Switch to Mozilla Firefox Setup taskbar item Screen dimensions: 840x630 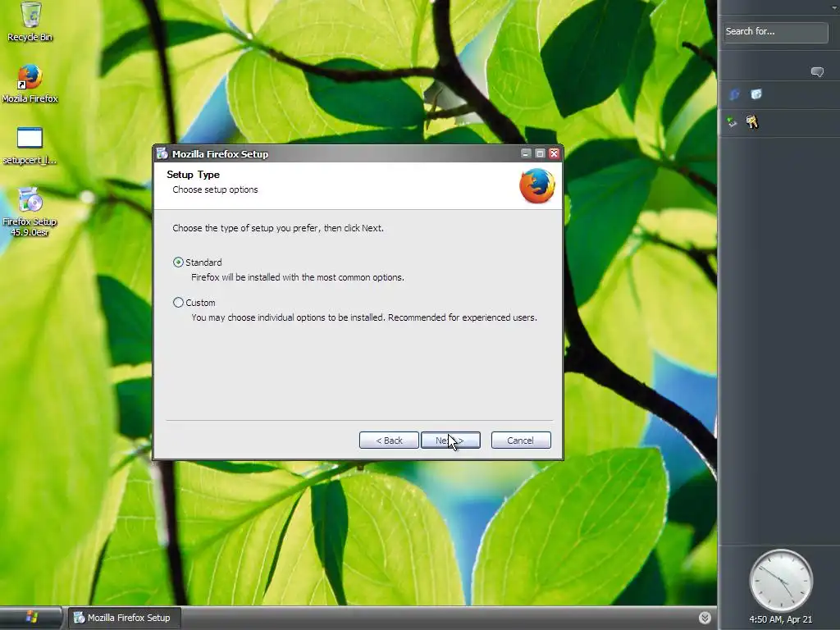[125, 618]
